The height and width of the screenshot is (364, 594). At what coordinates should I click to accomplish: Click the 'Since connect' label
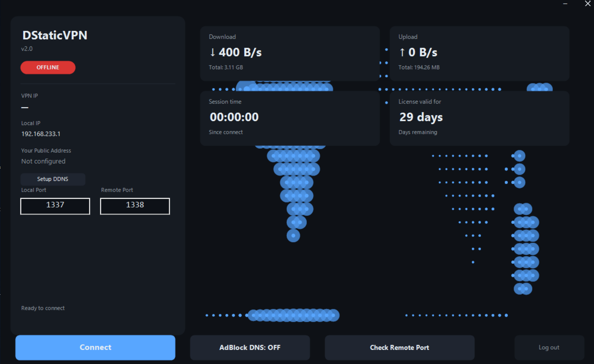click(226, 132)
